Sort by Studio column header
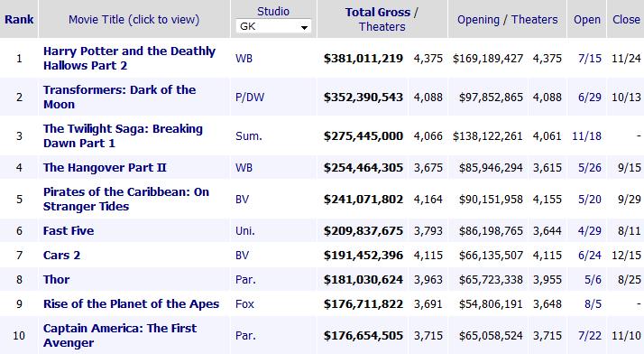Viewport: 644px width, 354px height. coord(273,12)
